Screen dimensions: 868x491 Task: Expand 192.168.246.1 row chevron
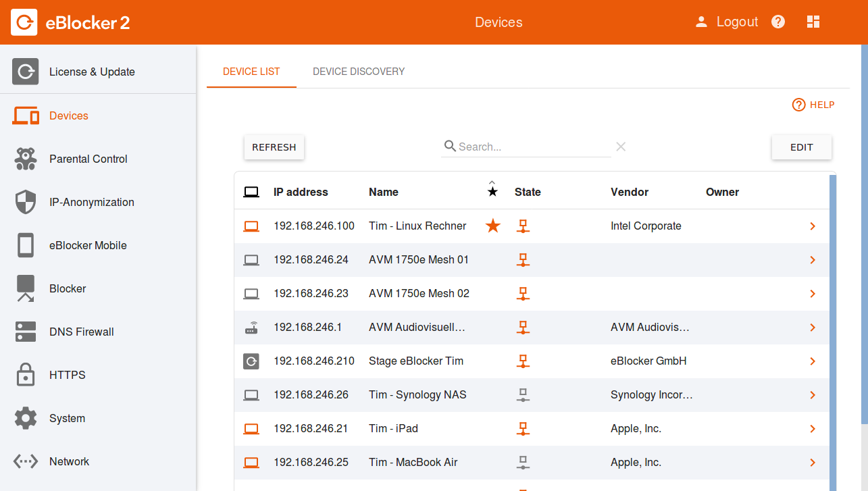(813, 328)
